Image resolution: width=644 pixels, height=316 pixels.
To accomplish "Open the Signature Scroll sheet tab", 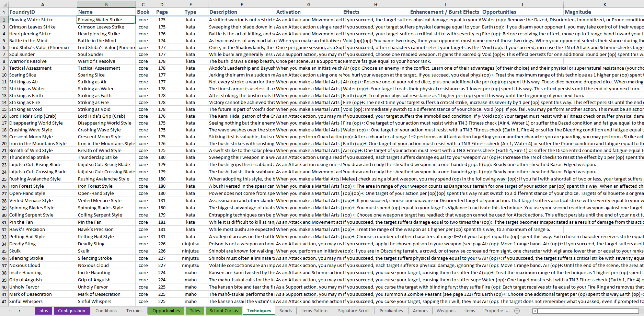I will (x=354, y=311).
